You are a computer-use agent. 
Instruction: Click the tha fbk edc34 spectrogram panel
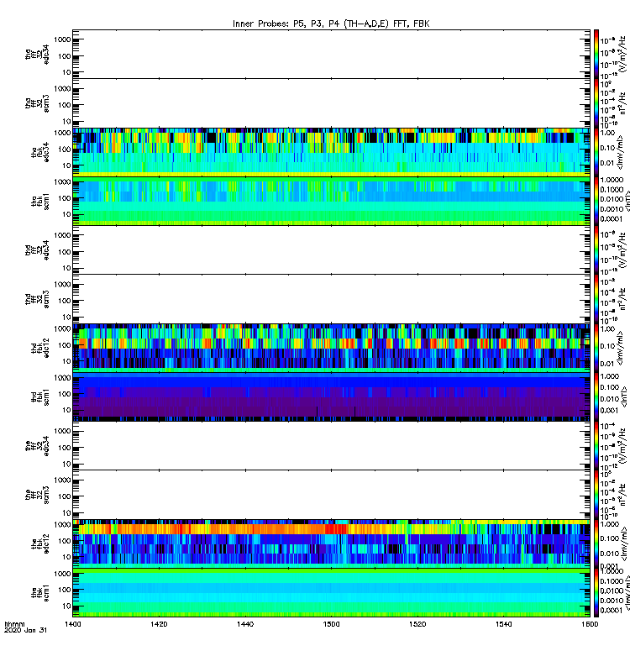[x=331, y=152]
